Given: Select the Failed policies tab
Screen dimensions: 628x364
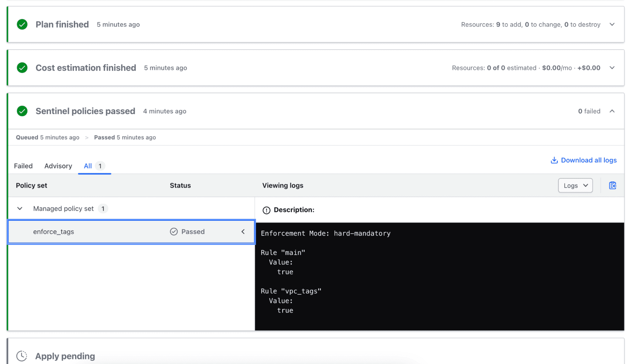Looking at the screenshot, I should coord(23,166).
